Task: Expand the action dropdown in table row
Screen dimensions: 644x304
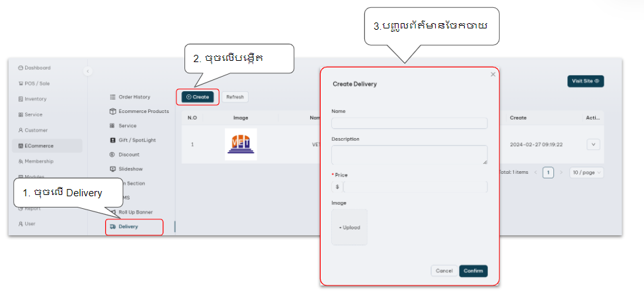Action: click(x=593, y=145)
